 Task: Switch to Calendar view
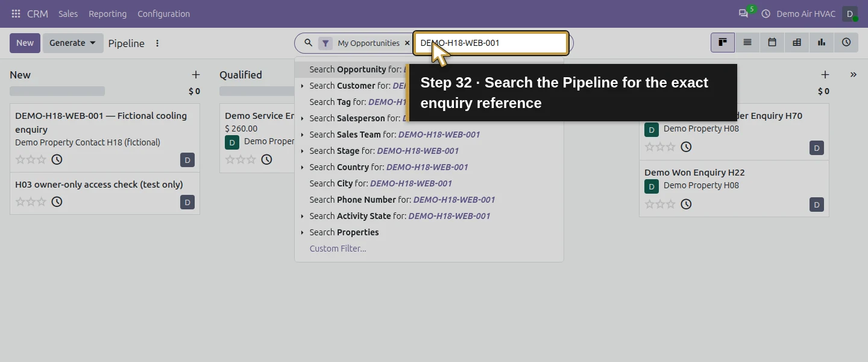point(772,43)
